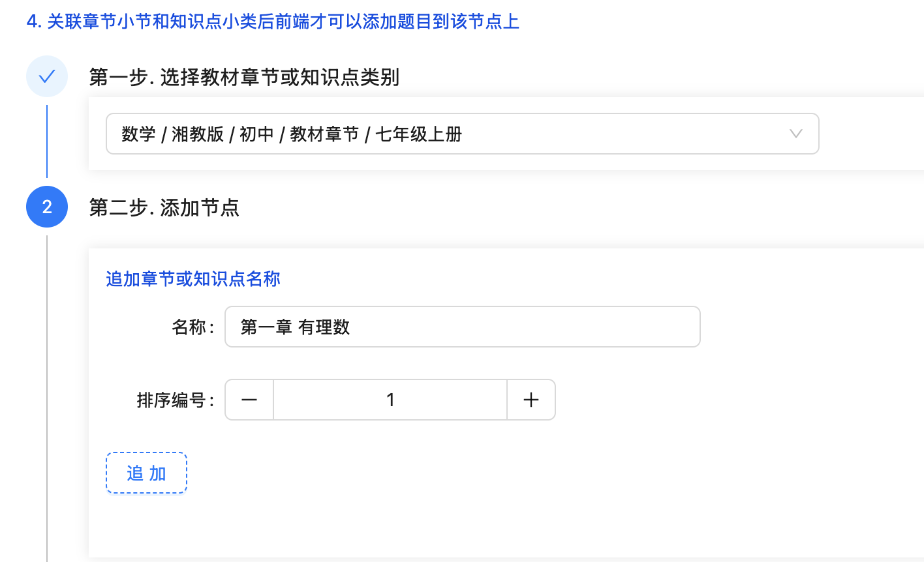Click the blue connector line below step one
The image size is (924, 562).
tap(47, 141)
